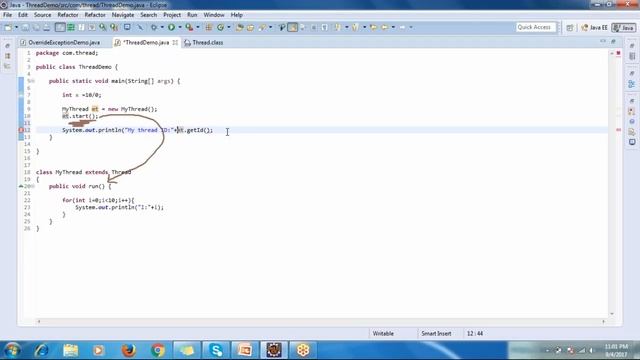This screenshot has height=360, width=640.
Task: Click the Quick Access search field
Action: click(x=536, y=27)
